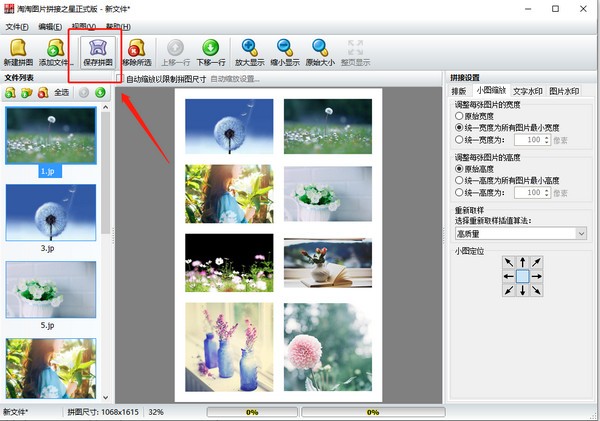Increase the unified width value with the spinner

(548, 137)
